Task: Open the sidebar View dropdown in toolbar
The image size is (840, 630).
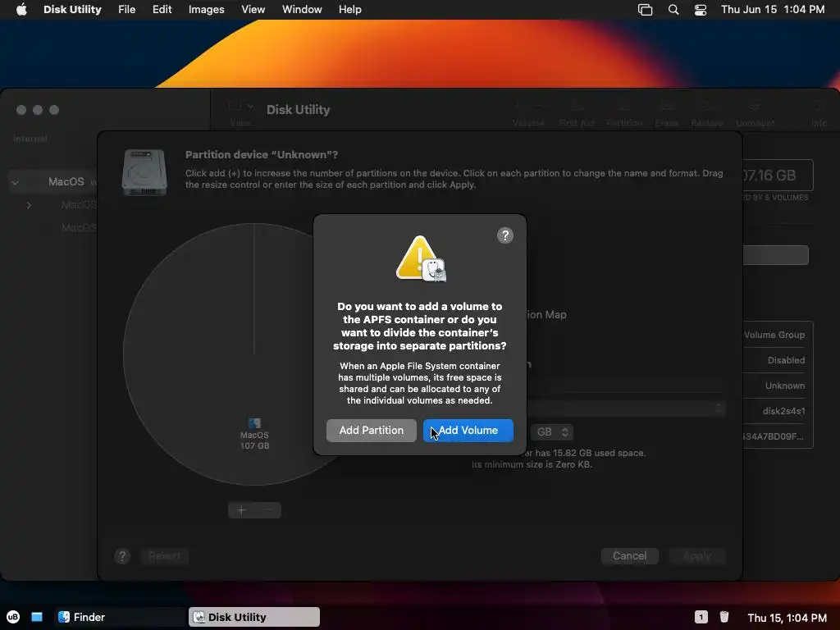Action: (x=240, y=113)
